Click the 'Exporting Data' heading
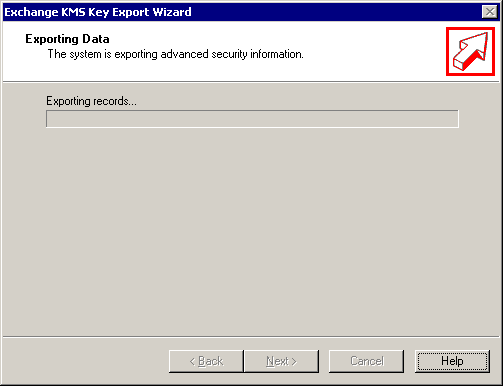The height and width of the screenshot is (386, 503). point(67,39)
